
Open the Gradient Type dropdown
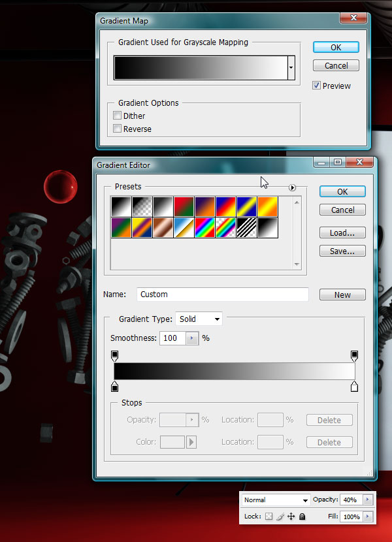coord(199,319)
